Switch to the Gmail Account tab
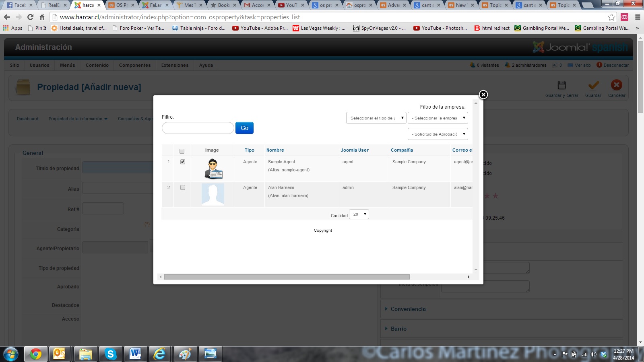 coord(258,5)
